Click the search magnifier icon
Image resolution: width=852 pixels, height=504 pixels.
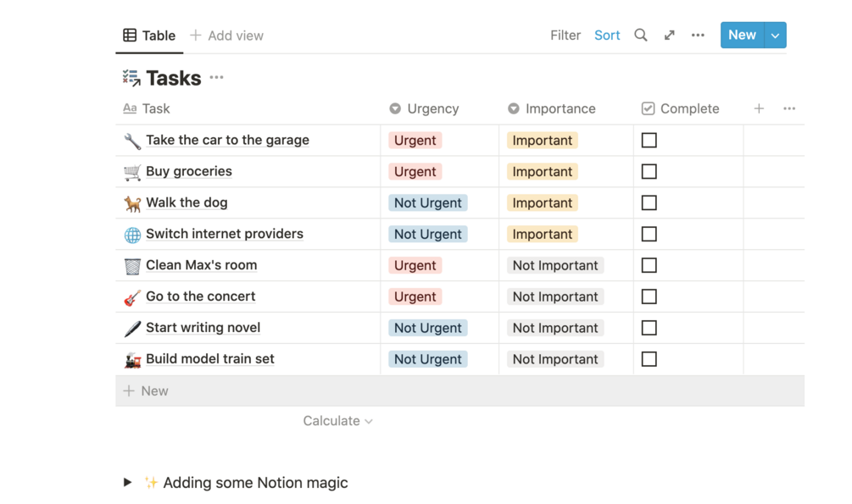tap(641, 35)
